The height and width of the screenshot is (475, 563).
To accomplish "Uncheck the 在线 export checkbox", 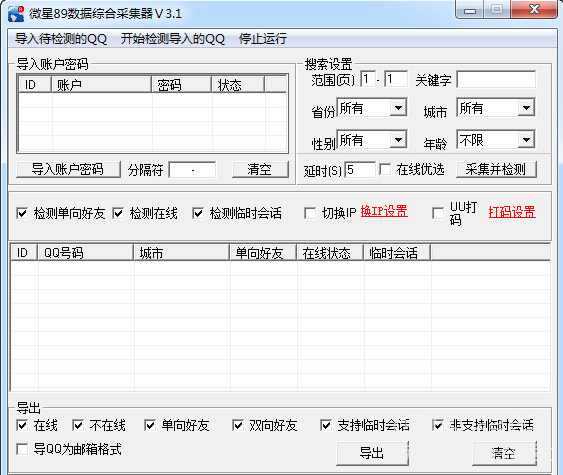I will pyautogui.click(x=22, y=425).
